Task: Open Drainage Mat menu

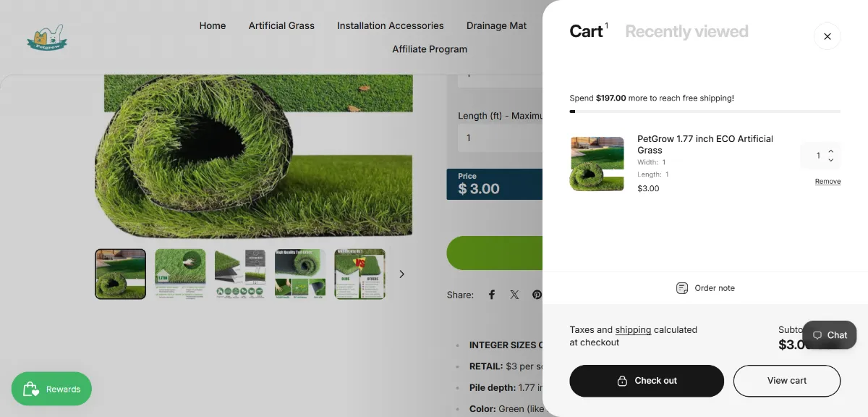Action: [x=496, y=25]
